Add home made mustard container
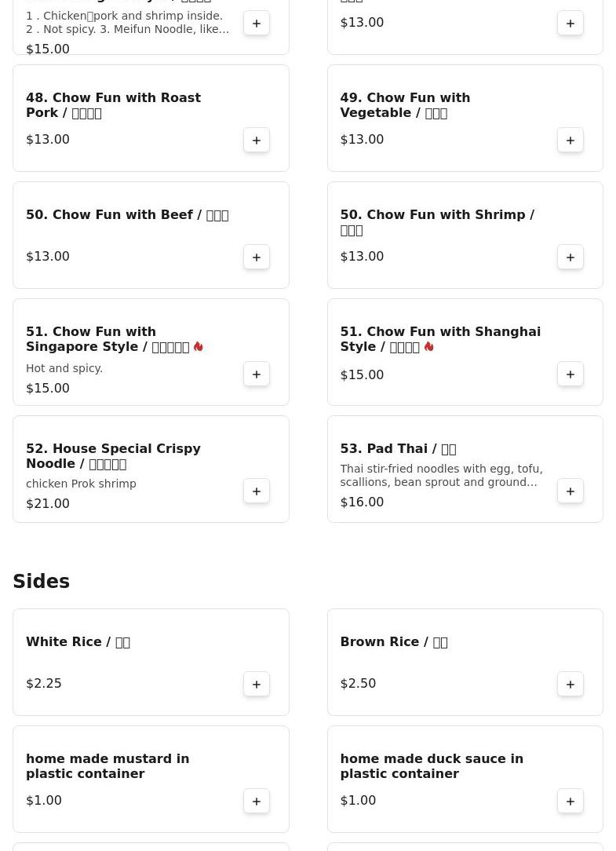Image resolution: width=616 pixels, height=851 pixels. coord(257,801)
